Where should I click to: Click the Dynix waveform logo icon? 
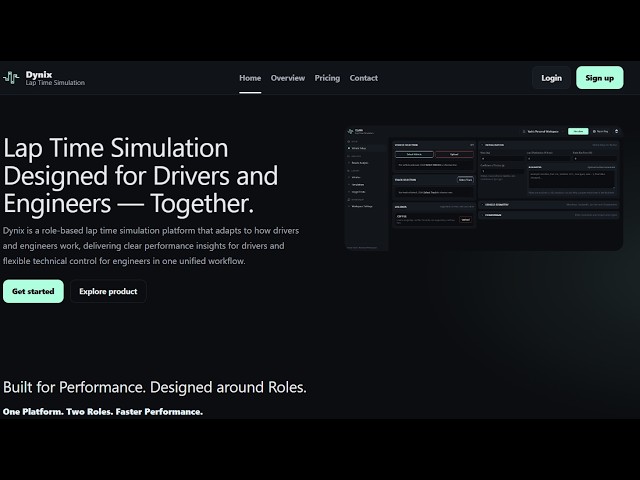point(11,78)
